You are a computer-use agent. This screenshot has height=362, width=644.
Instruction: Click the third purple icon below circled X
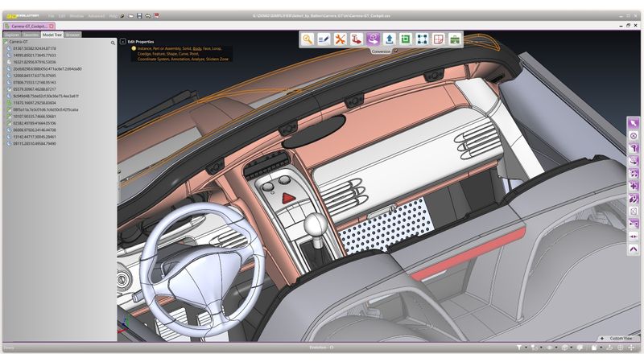[634, 173]
